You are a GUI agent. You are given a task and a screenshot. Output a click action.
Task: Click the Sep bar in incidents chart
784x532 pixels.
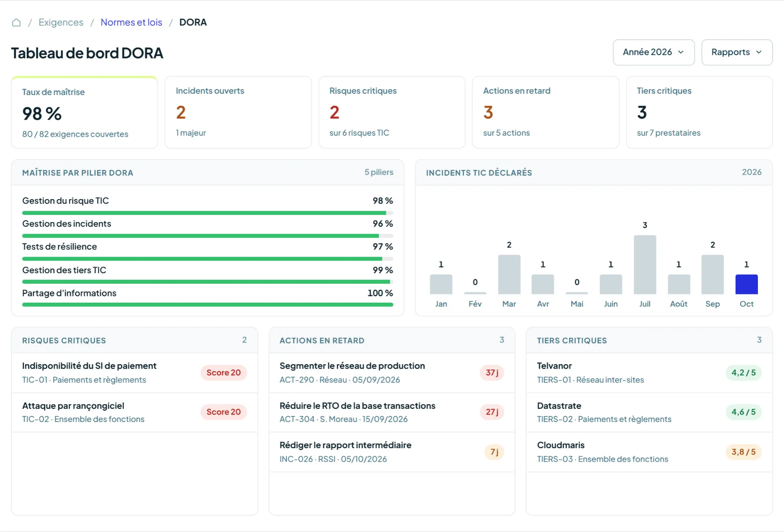point(712,274)
